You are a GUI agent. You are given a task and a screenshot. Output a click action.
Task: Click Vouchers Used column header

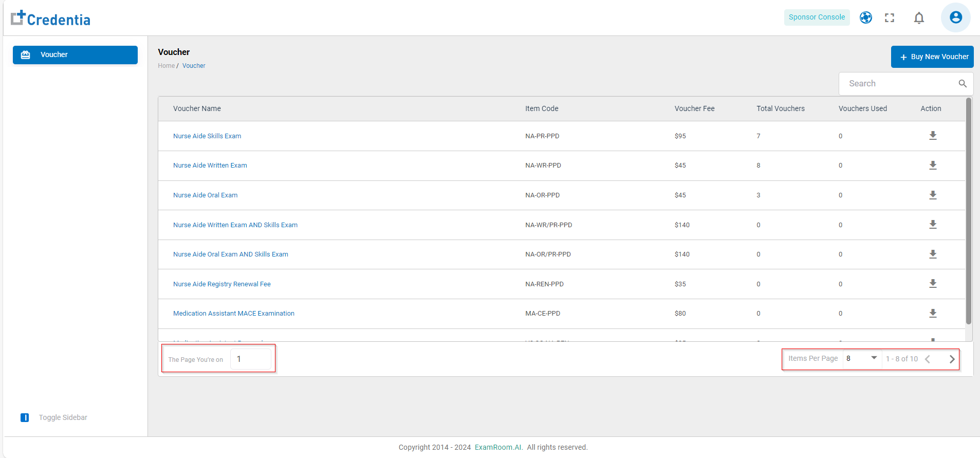point(863,108)
